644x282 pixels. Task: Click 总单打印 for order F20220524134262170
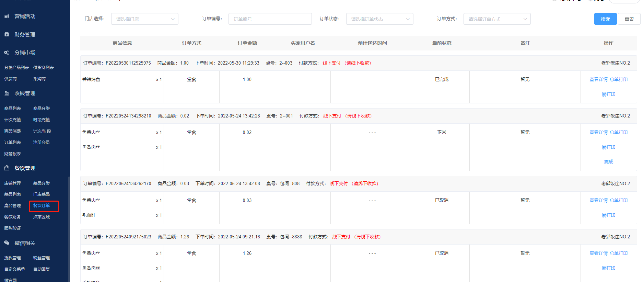[619, 201]
